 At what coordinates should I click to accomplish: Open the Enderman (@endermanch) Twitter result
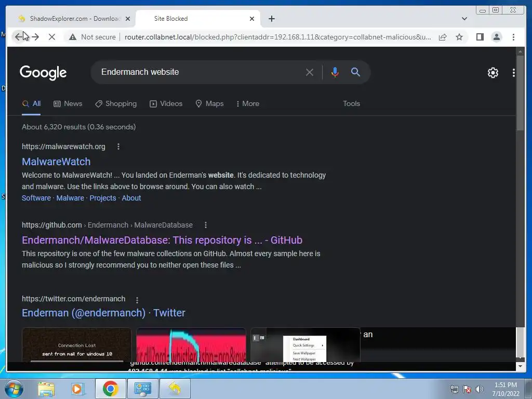(103, 313)
